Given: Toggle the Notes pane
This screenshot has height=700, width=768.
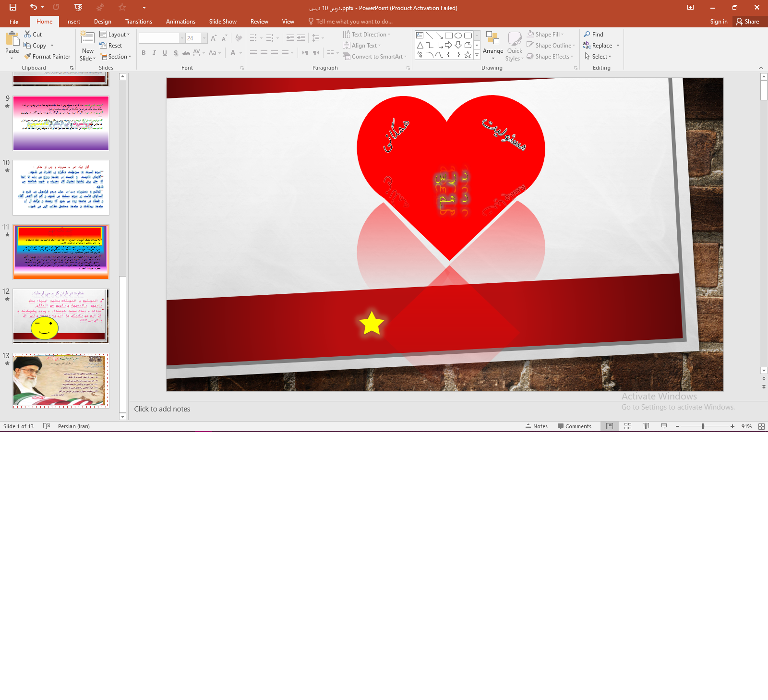Looking at the screenshot, I should (536, 426).
